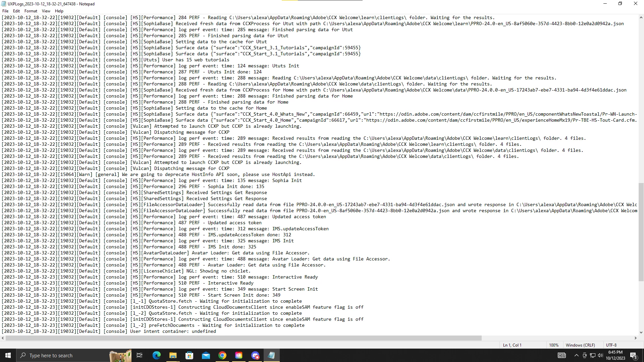The width and height of the screenshot is (644, 362).
Task: Open Adobe Creative Cloud taskbar icon
Action: 238,355
